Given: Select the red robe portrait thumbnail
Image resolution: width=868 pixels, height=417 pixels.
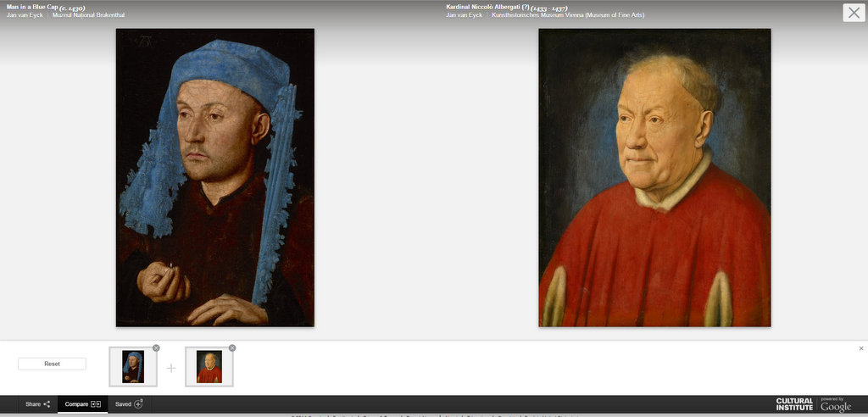Looking at the screenshot, I should [209, 367].
